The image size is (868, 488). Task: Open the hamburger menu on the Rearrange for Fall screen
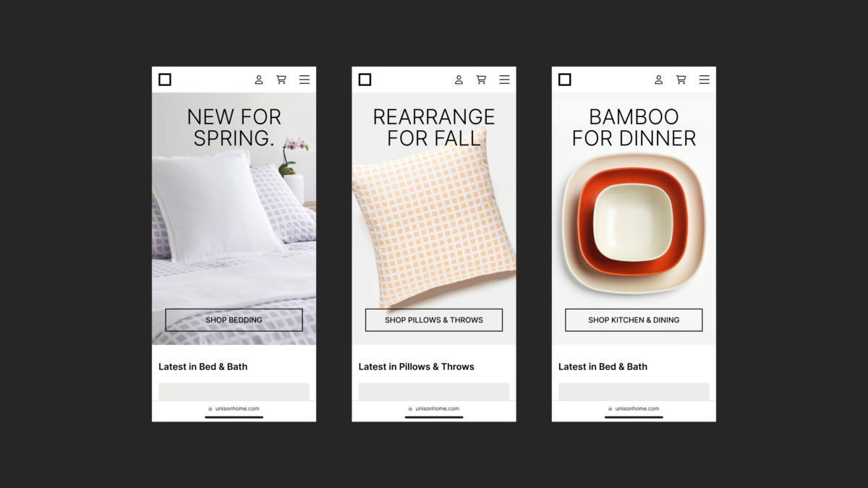[x=504, y=80]
